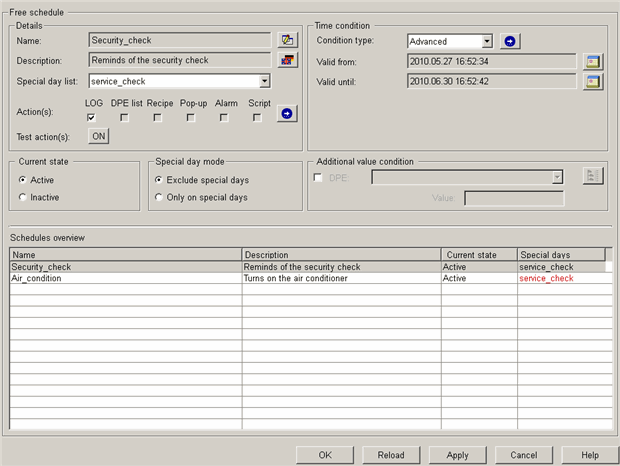Choose Only on special days mode
Viewport: 620px width, 466px height.
159,197
